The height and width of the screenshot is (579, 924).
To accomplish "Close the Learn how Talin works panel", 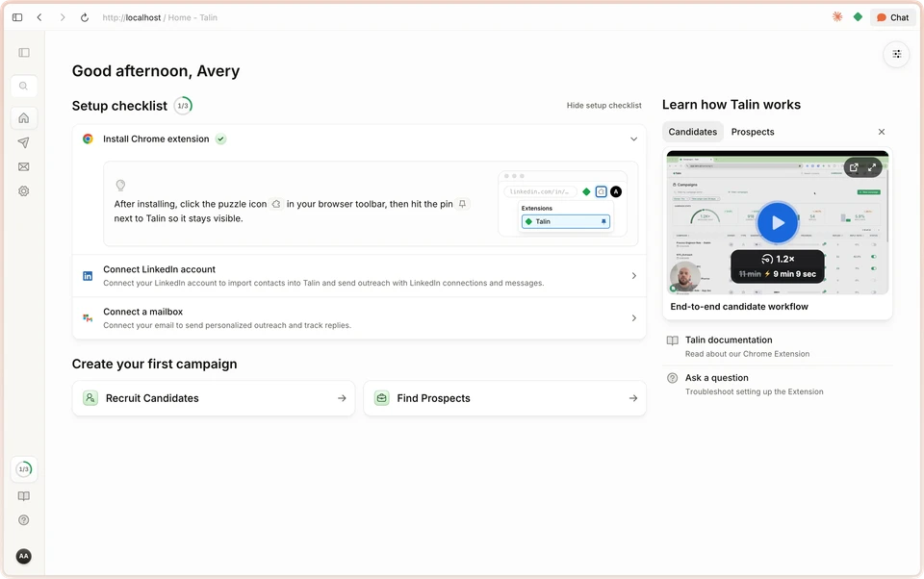I will (881, 132).
